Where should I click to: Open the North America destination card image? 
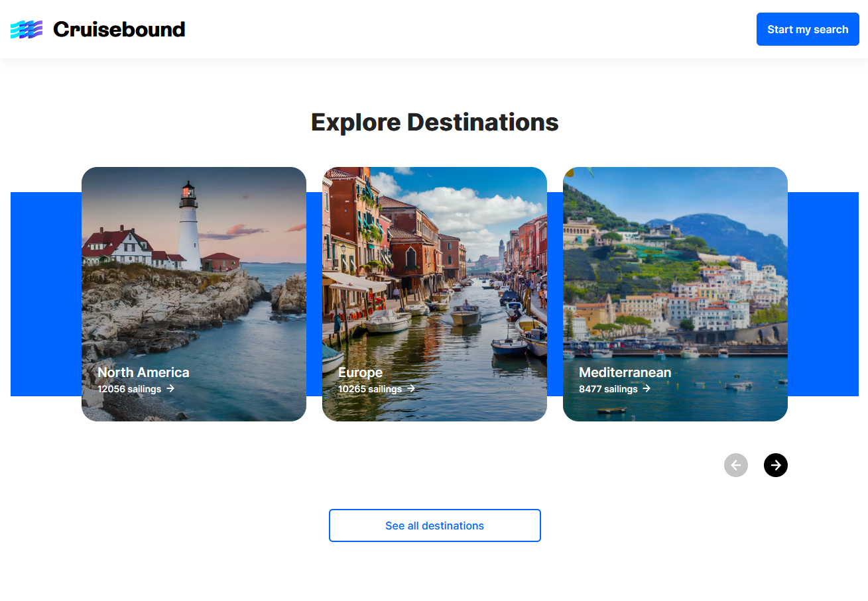coord(194,265)
